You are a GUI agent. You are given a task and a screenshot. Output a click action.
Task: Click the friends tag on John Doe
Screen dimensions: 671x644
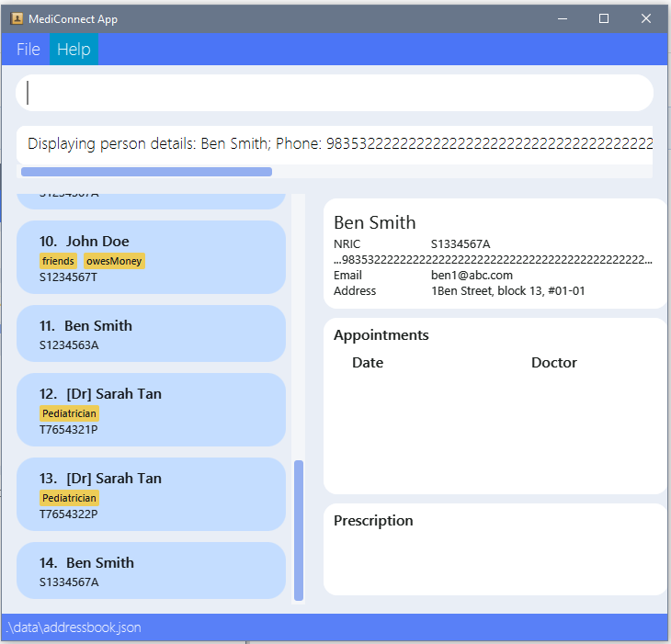tap(58, 261)
